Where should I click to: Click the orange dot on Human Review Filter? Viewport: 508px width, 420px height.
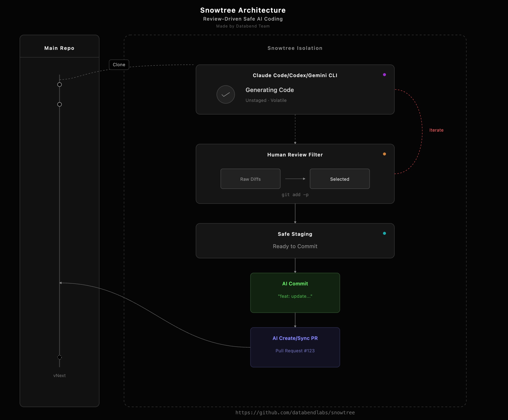385,154
